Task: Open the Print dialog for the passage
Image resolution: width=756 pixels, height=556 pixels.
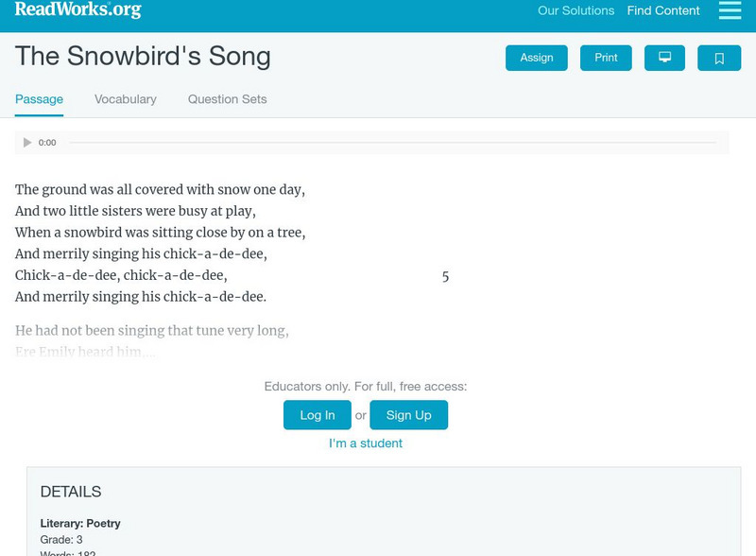Action: [605, 57]
